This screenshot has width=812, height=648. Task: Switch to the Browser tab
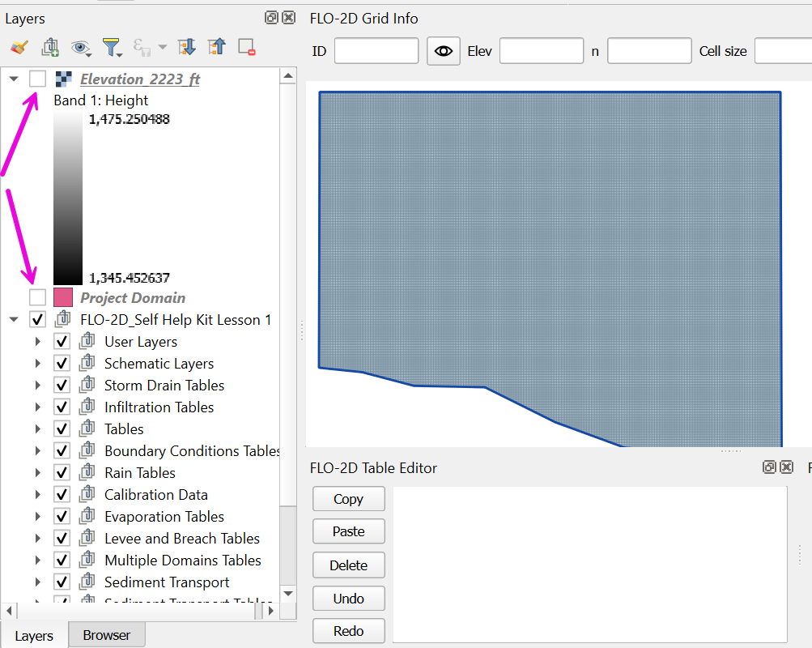click(x=106, y=635)
